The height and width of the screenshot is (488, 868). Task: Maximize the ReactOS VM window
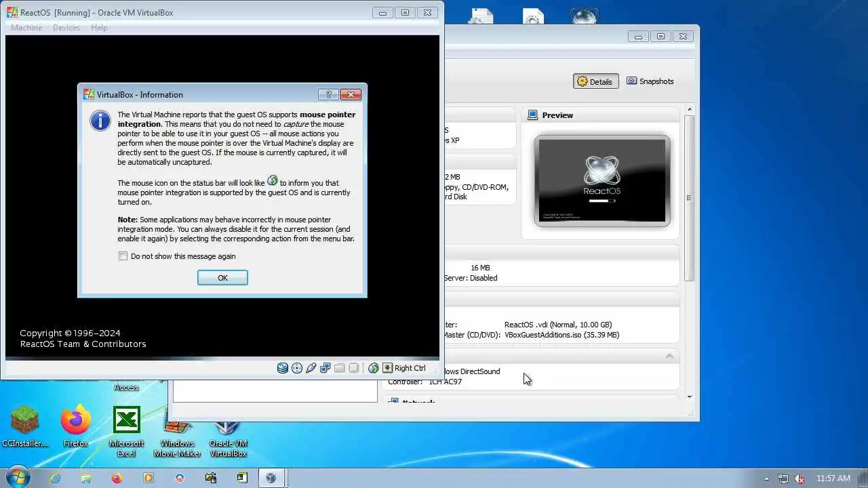click(x=405, y=12)
